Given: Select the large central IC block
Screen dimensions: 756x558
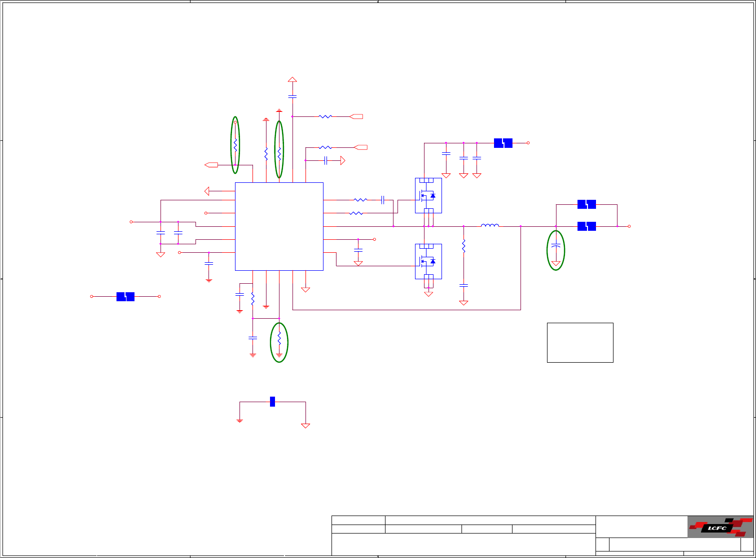Looking at the screenshot, I should [x=279, y=227].
